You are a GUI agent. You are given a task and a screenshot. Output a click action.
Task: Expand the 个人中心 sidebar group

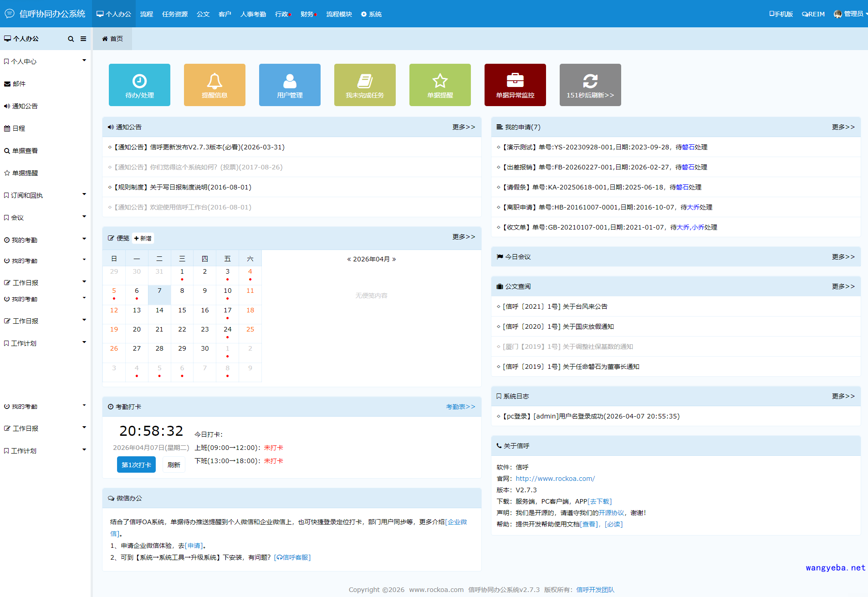point(45,61)
